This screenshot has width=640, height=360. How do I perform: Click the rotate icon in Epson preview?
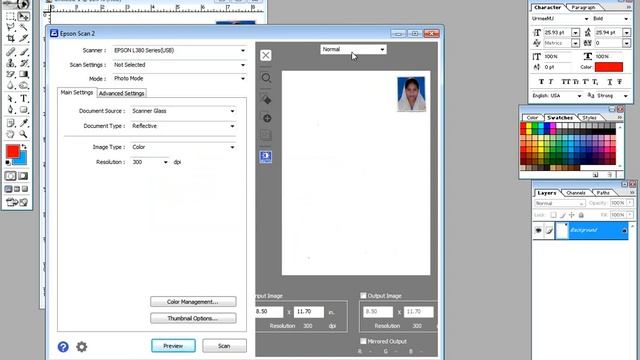click(x=266, y=99)
